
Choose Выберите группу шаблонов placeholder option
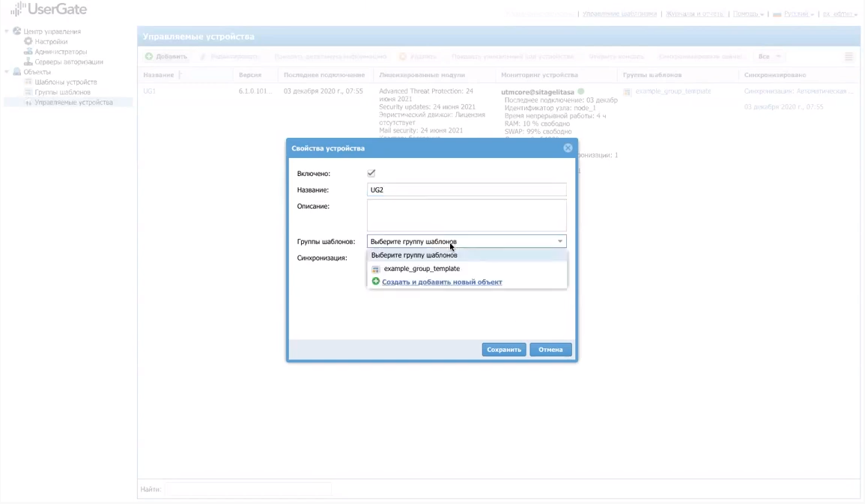(x=467, y=255)
